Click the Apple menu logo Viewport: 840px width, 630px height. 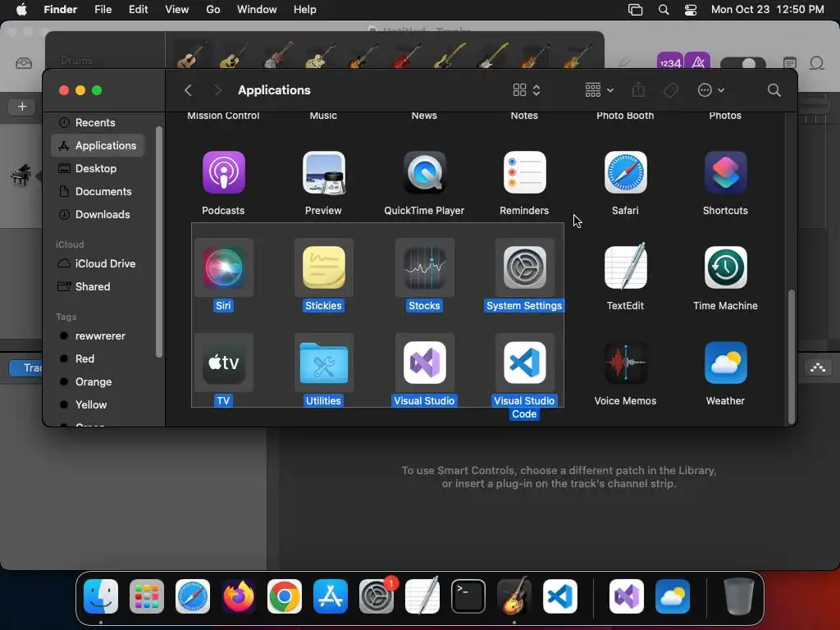(21, 10)
